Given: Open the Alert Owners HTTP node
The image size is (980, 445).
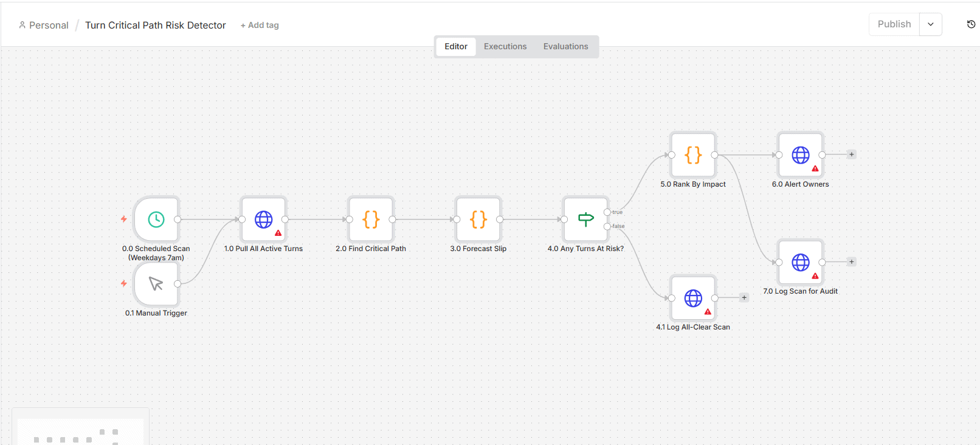Looking at the screenshot, I should click(801, 155).
